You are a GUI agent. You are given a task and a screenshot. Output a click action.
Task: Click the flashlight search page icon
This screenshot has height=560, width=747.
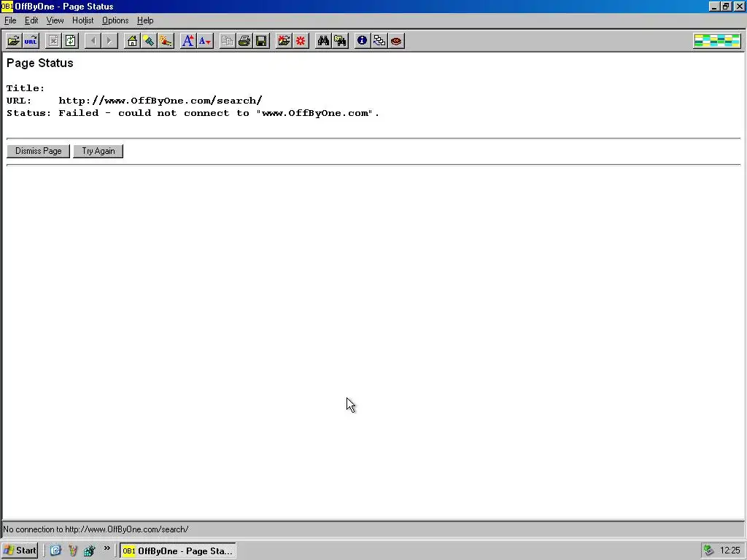(x=149, y=41)
